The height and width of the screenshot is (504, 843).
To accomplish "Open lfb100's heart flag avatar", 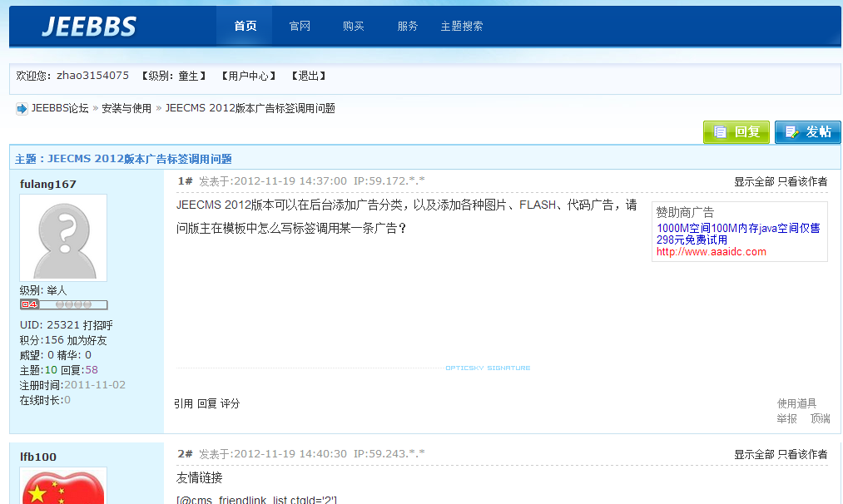I will pyautogui.click(x=63, y=486).
